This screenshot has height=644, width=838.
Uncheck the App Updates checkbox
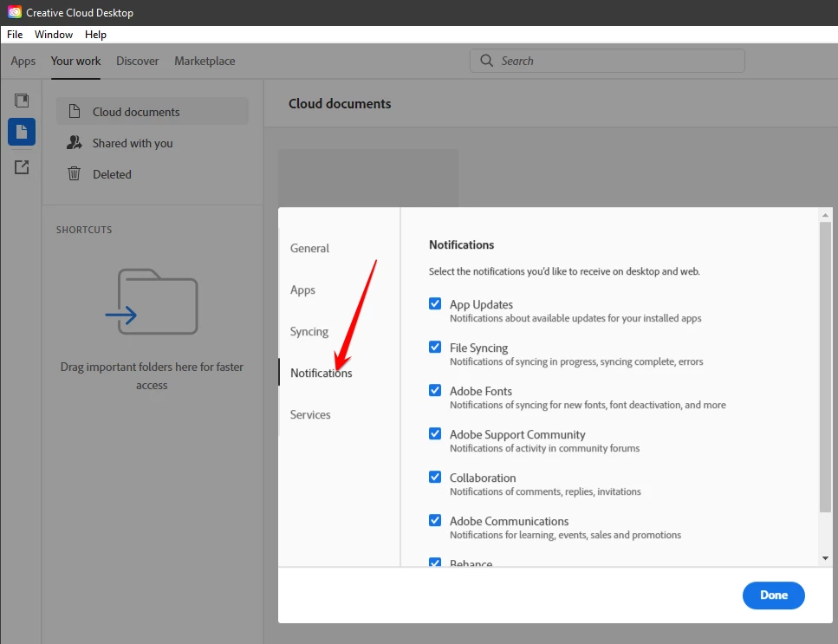(x=435, y=303)
